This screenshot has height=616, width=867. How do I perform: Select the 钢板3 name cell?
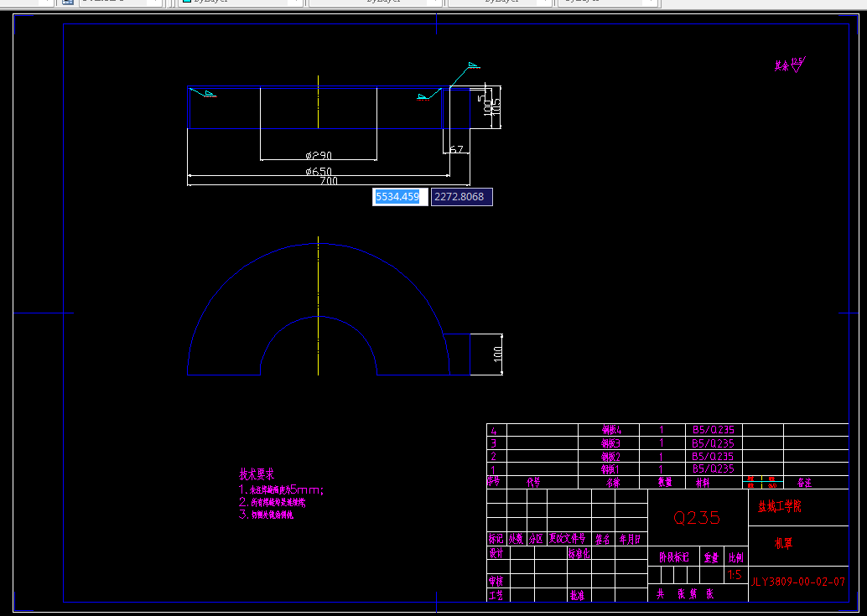611,443
